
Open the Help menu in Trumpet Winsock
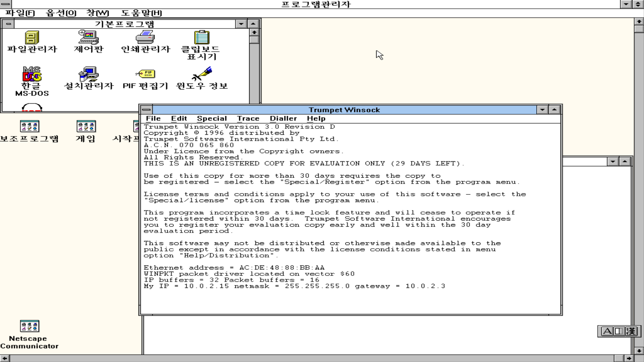316,119
